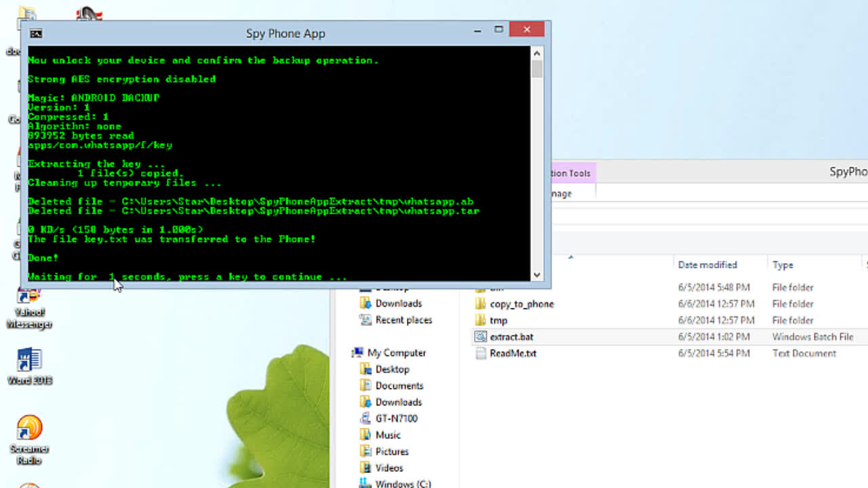The width and height of the screenshot is (868, 488).
Task: Select the tmp folder icon in Explorer
Action: click(x=480, y=320)
